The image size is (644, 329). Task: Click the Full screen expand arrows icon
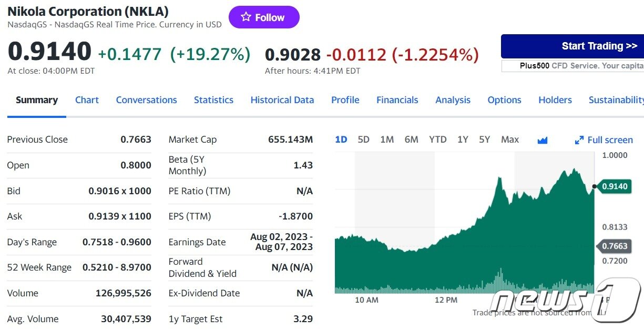tap(579, 140)
